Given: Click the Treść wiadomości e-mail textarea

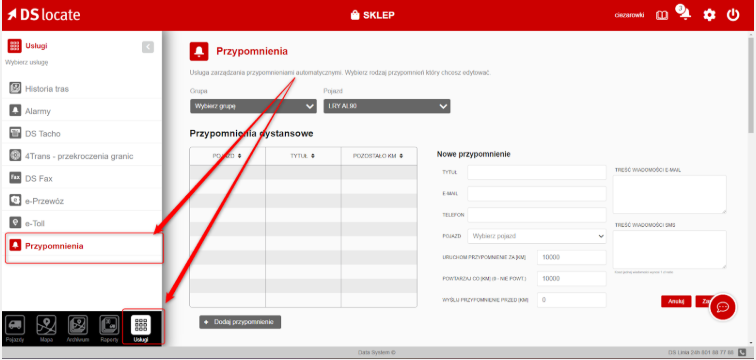Looking at the screenshot, I should pos(669,194).
